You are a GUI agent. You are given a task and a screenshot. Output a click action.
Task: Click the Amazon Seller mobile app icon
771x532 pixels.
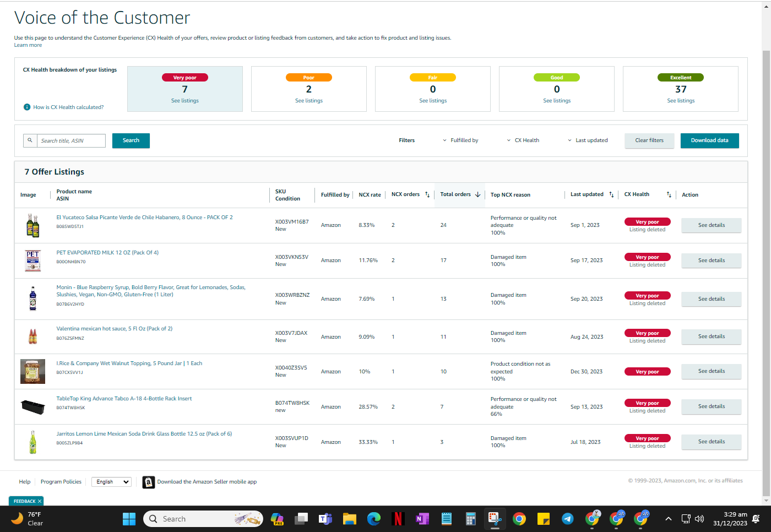148,482
